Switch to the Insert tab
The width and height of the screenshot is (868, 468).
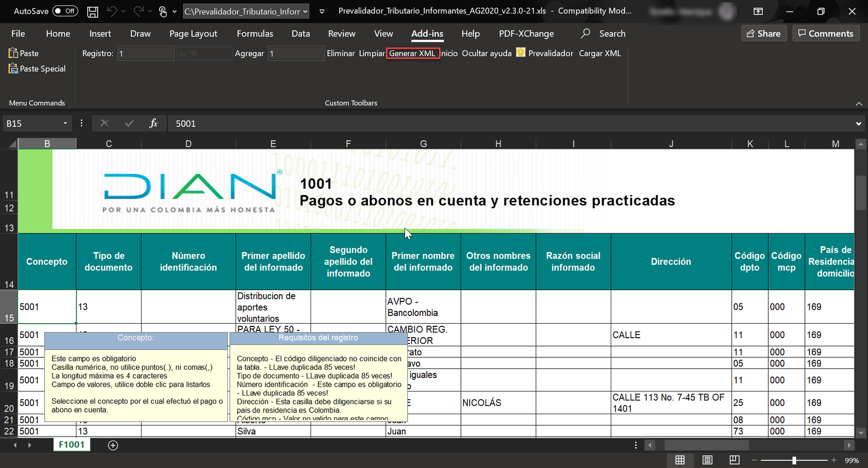100,34
